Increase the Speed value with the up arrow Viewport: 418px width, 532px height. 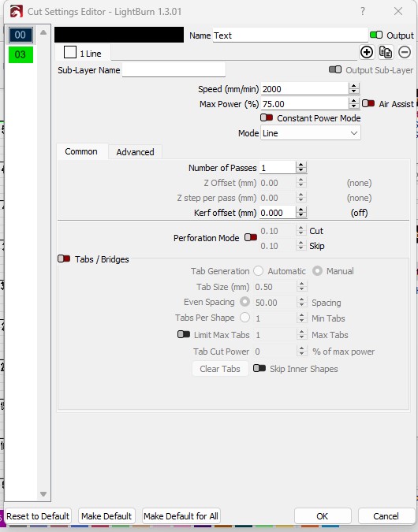coord(353,86)
